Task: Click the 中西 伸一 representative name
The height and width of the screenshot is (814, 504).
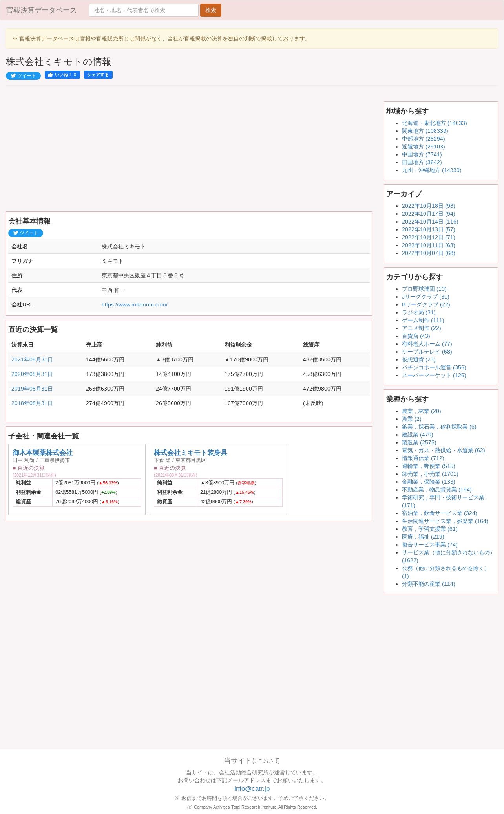Action: [113, 290]
